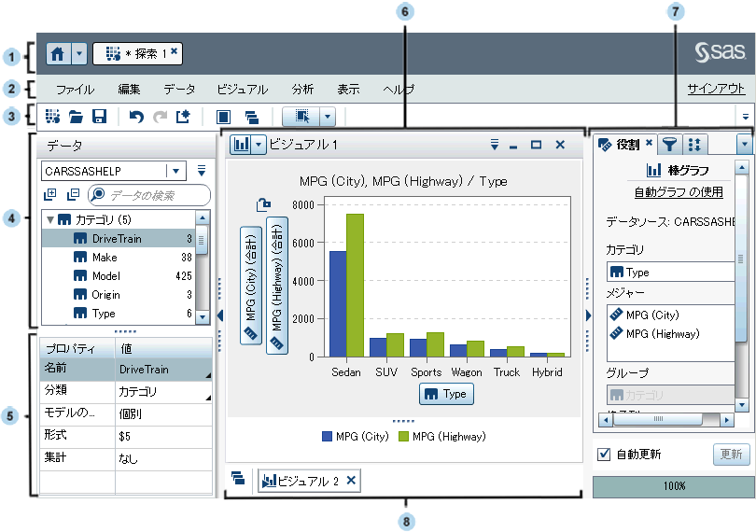Collapse the left pane using arrow handle

pos(220,315)
